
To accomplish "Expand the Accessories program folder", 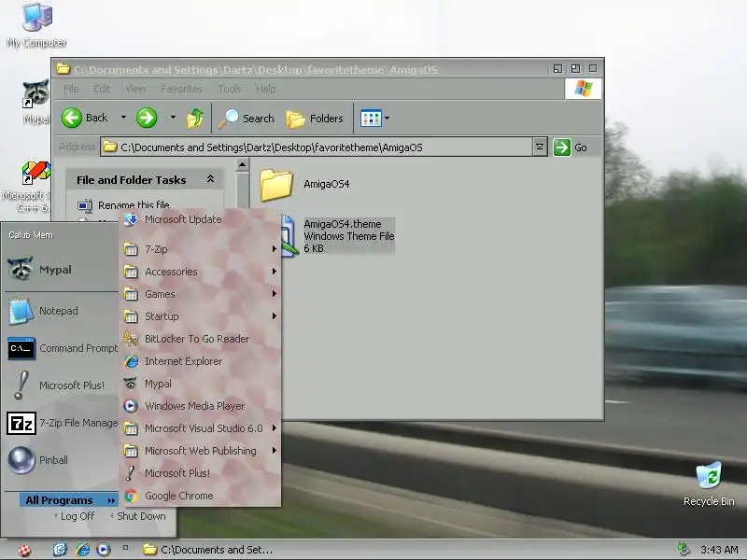I will point(200,272).
